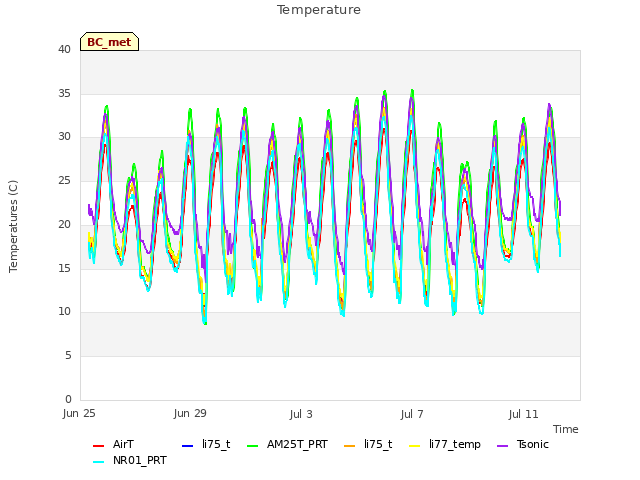
Task: Click the 0 y-axis tick label
Action: [x=68, y=399]
